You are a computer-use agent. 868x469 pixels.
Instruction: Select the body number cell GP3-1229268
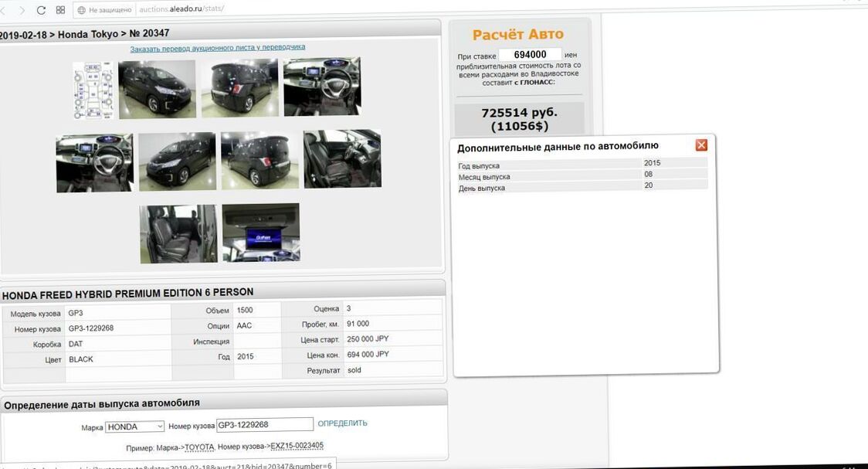tap(91, 328)
